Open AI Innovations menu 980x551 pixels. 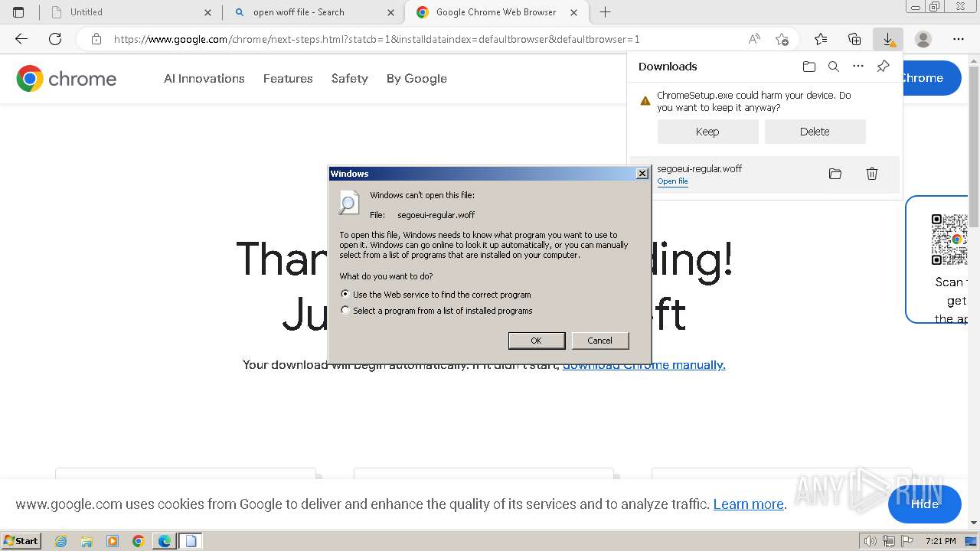[204, 78]
